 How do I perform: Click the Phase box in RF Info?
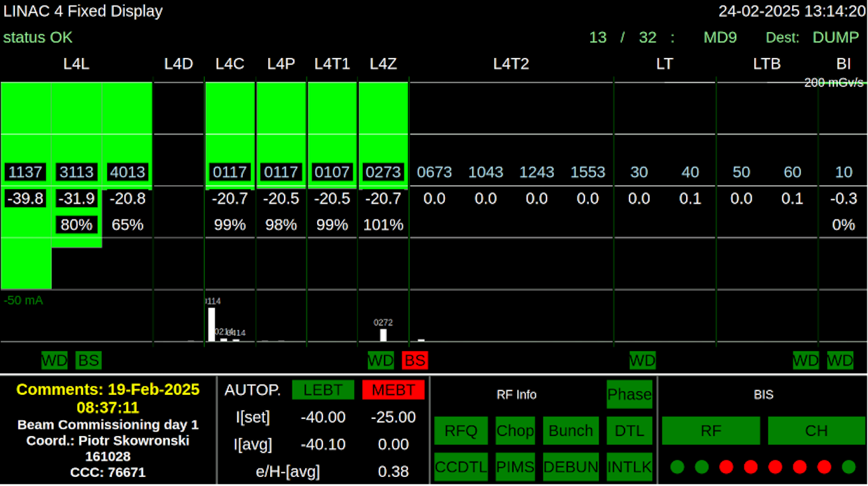tap(629, 394)
